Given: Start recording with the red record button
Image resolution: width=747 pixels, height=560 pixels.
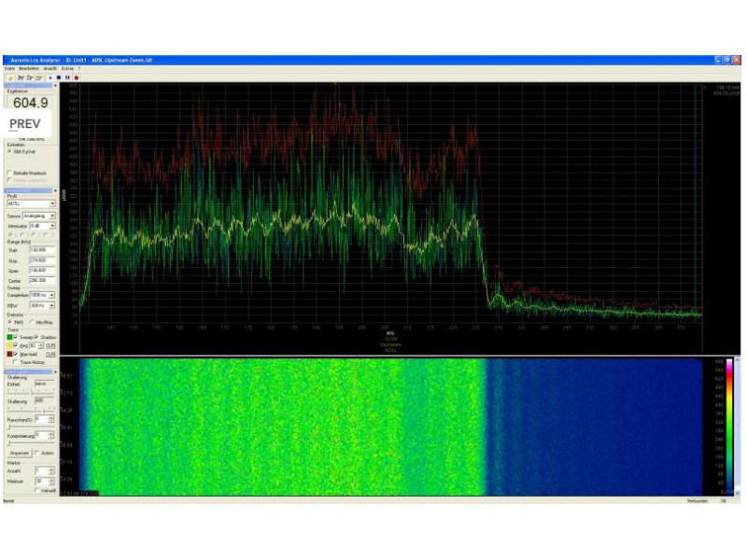Looking at the screenshot, I should pyautogui.click(x=77, y=77).
